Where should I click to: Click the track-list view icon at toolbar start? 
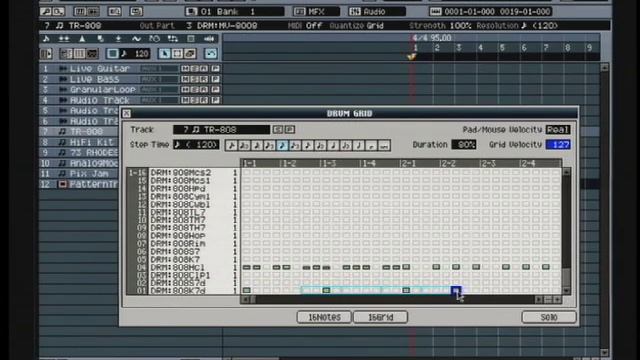pos(46,53)
